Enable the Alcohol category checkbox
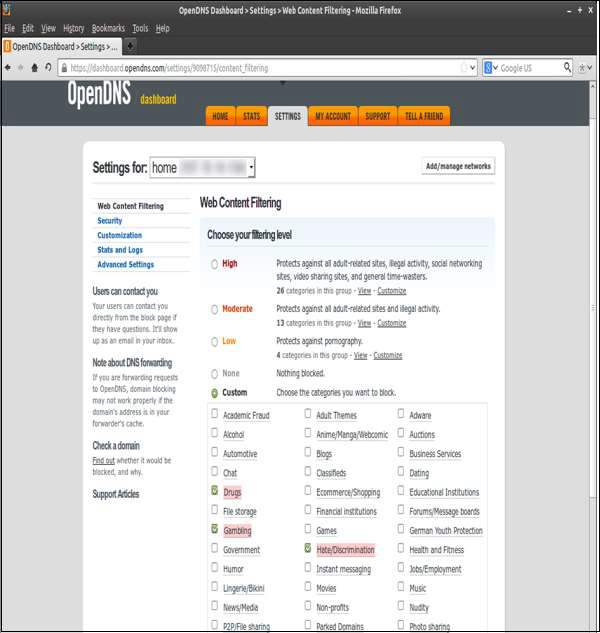 [x=214, y=433]
